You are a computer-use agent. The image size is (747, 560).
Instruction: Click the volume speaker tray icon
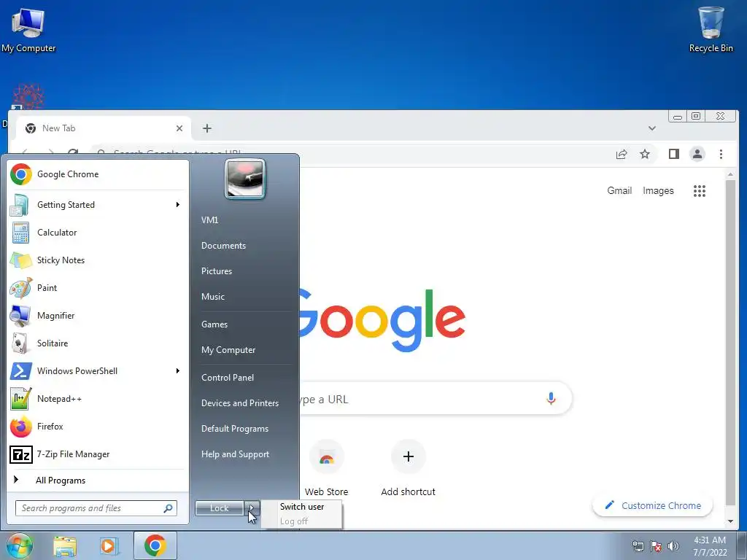(673, 546)
